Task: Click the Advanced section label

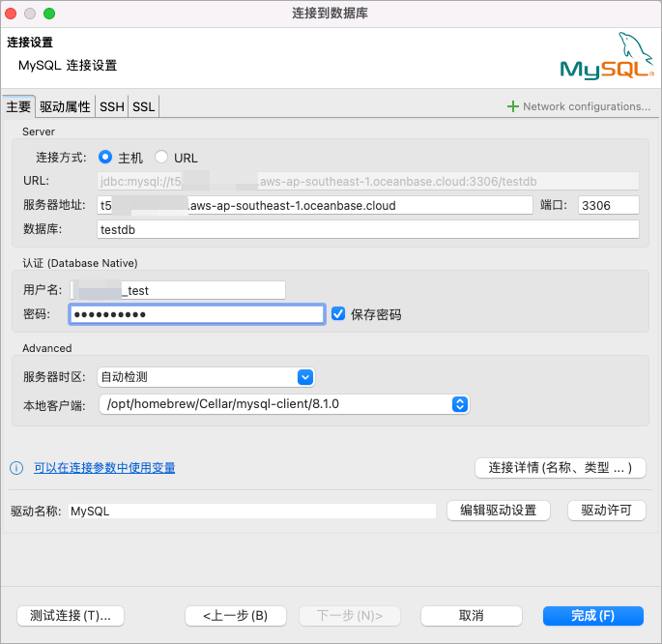Action: [x=46, y=348]
